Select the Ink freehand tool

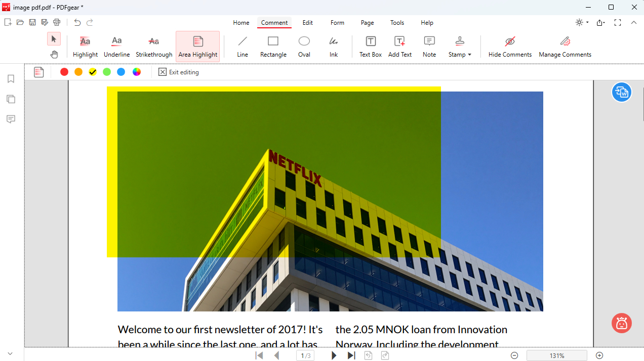tap(334, 47)
